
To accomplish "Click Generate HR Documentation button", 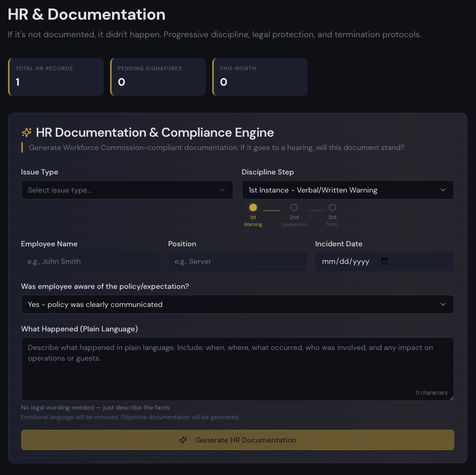I will (x=237, y=440).
